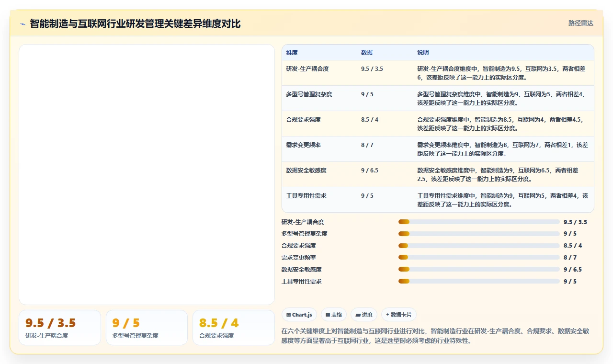613x364 pixels.
Task: Click the 数据卡片 chip
Action: click(399, 315)
